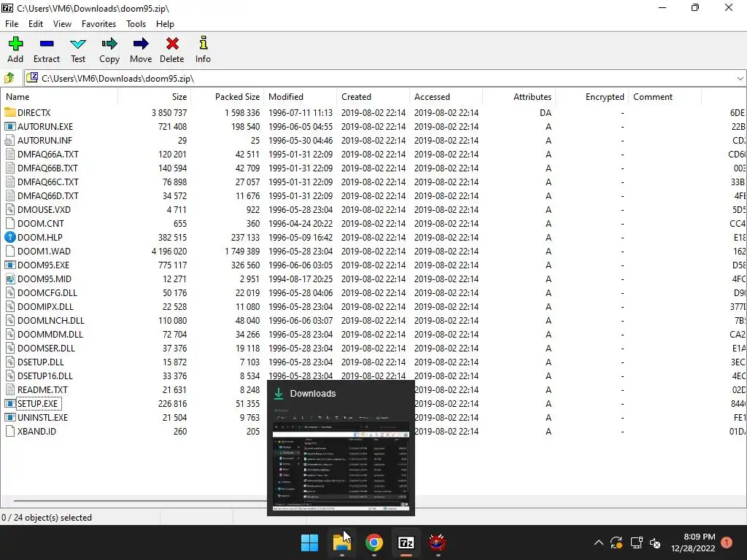Viewport: 747px width, 560px height.
Task: Open the Favorites menu
Action: 98,24
